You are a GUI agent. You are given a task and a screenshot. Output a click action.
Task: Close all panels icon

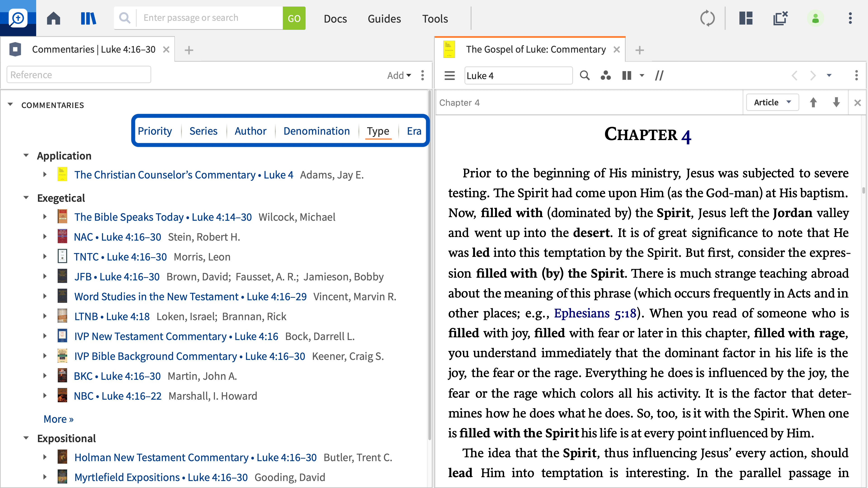tap(780, 18)
